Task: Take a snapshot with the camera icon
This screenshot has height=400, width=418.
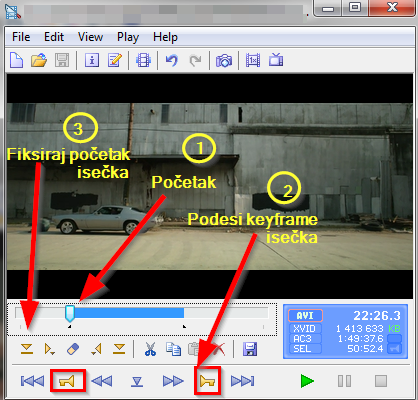Action: (224, 61)
